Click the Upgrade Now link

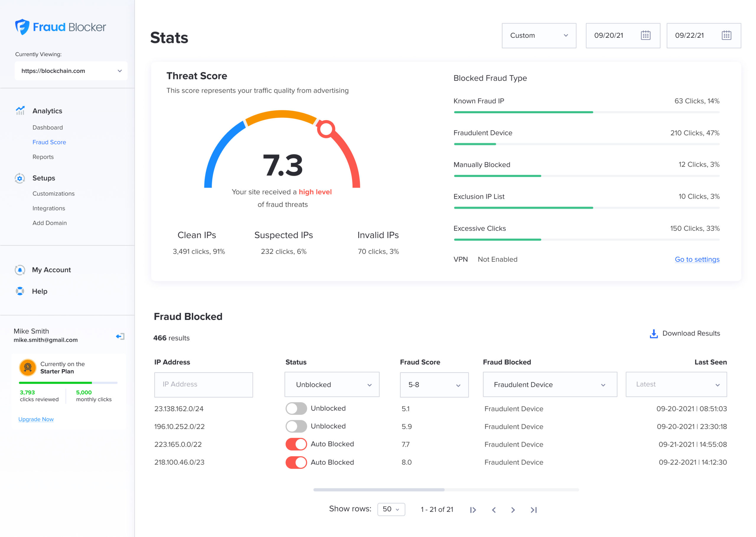coord(36,419)
